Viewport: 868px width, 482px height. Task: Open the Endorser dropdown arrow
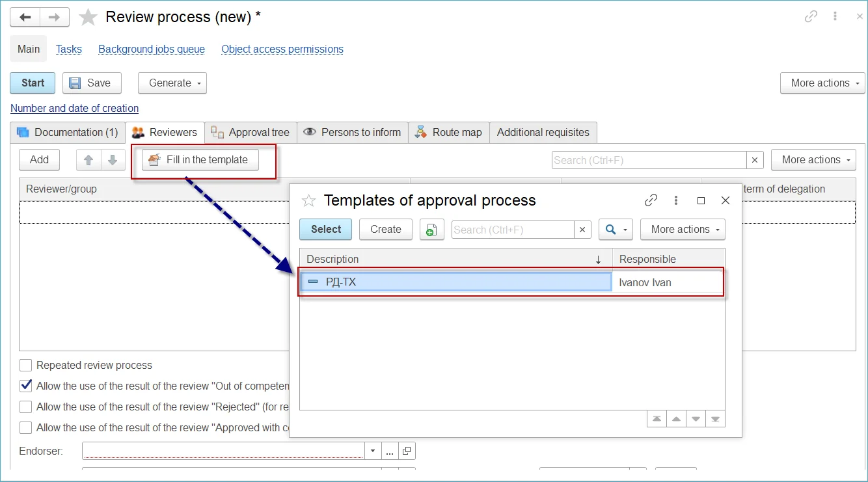[x=373, y=451]
